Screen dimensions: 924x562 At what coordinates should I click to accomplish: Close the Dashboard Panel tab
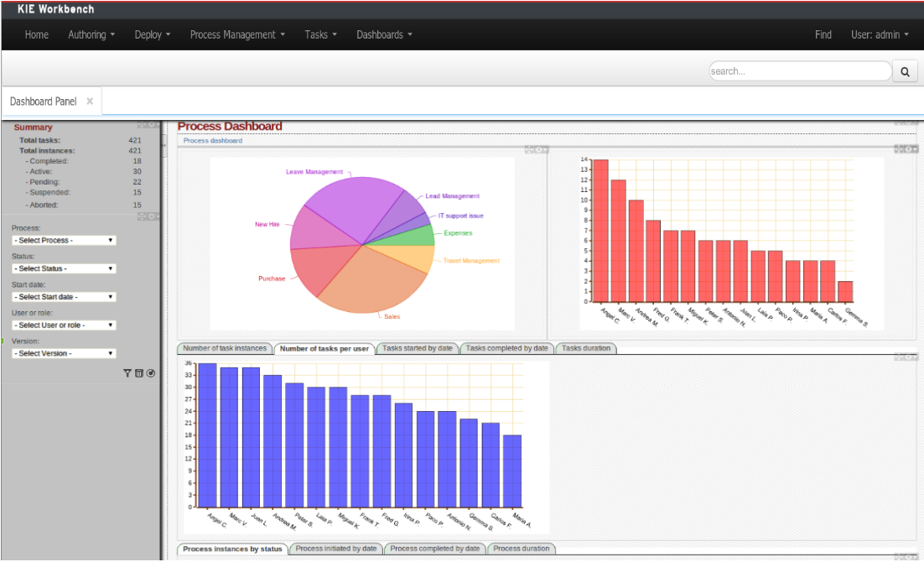pyautogui.click(x=90, y=101)
